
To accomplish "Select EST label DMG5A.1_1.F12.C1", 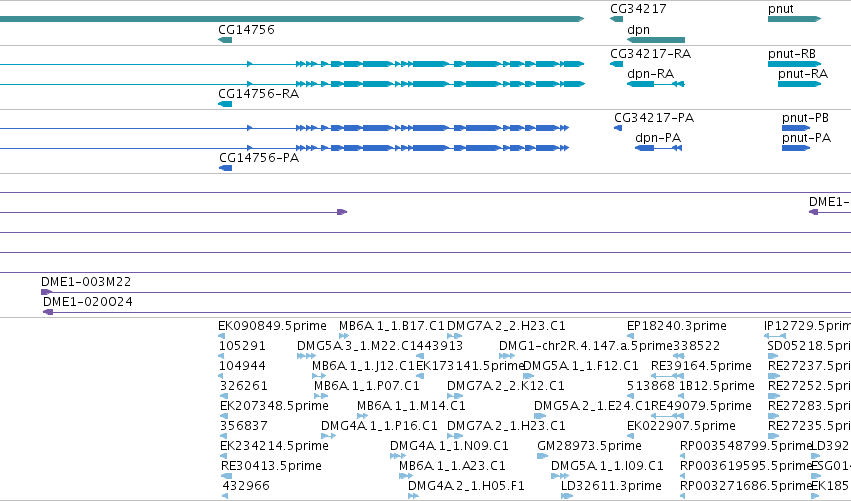I will (x=581, y=366).
